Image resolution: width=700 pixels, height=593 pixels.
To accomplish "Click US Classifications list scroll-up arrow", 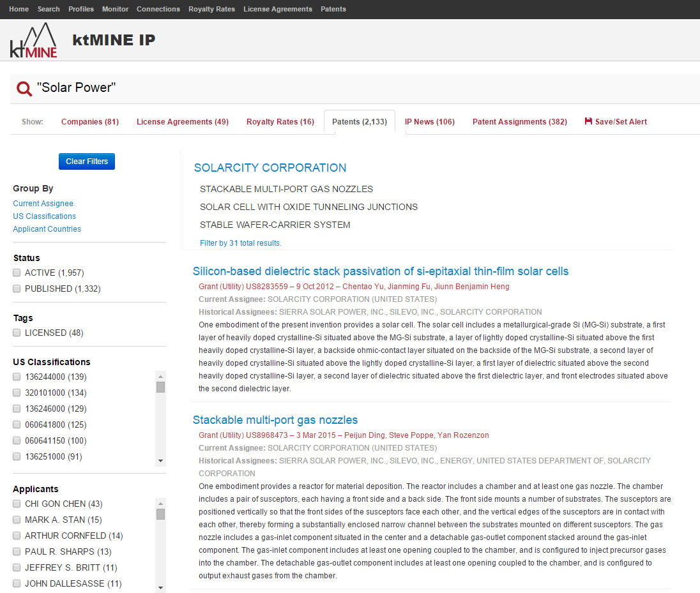I will (161, 377).
